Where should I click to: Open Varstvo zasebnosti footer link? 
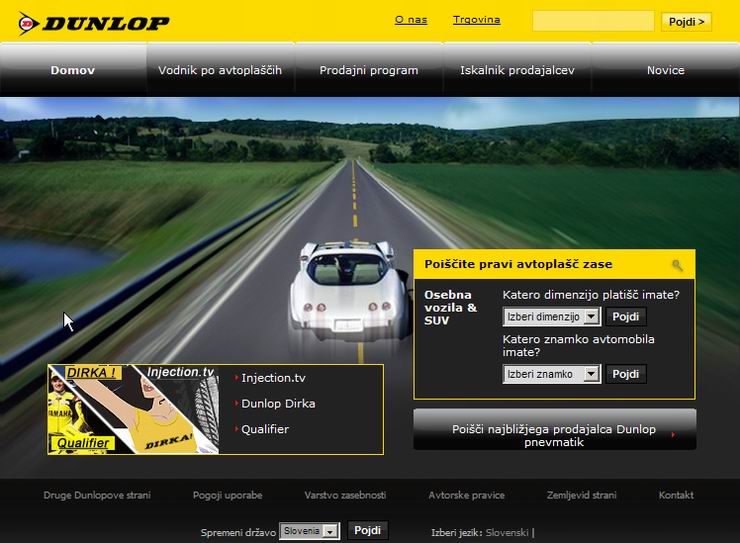coord(345,495)
